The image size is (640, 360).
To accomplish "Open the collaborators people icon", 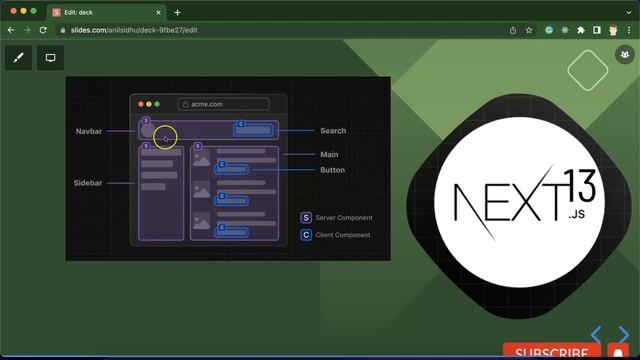I will pos(624,54).
